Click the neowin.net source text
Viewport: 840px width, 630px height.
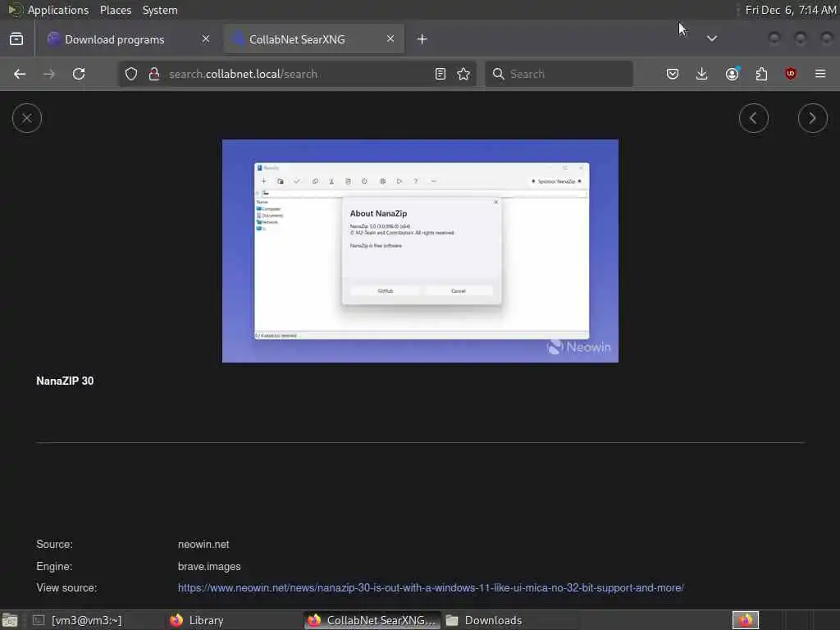(x=203, y=545)
